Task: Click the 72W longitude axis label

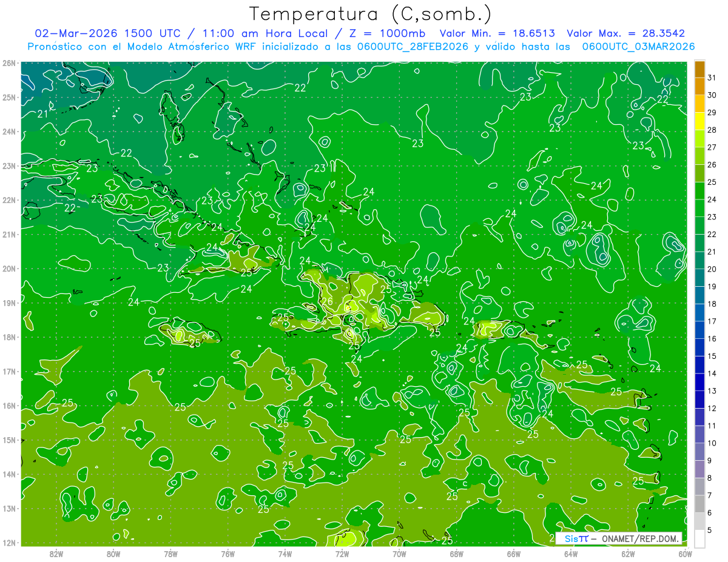Action: (x=342, y=553)
